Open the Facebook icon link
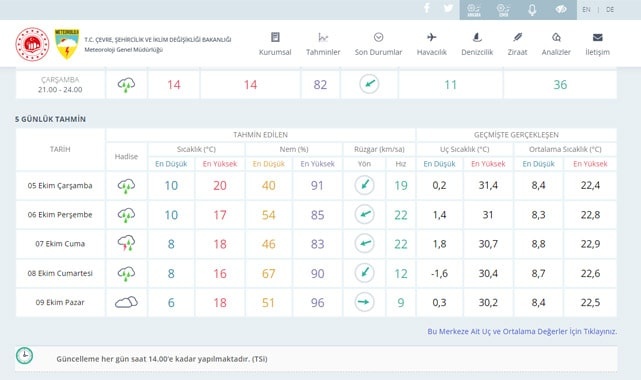Image resolution: width=641 pixels, height=380 pixels. click(x=427, y=8)
